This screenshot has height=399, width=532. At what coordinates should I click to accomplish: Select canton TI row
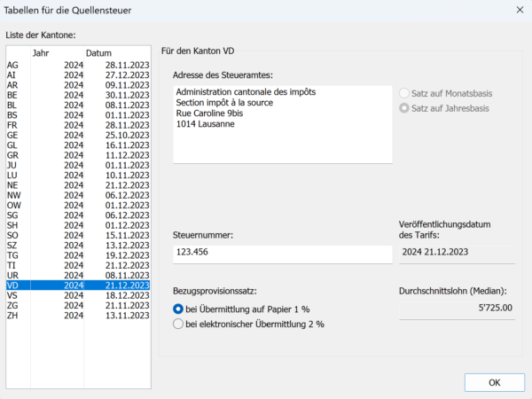[x=78, y=265]
